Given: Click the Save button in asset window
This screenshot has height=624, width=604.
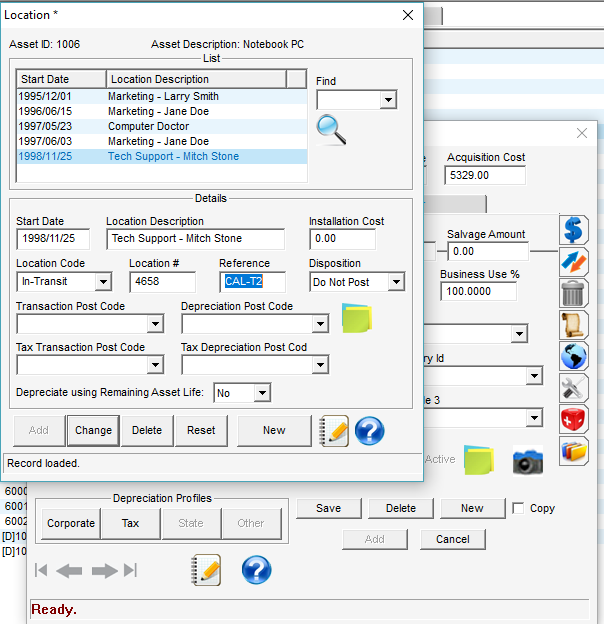Looking at the screenshot, I should [329, 508].
